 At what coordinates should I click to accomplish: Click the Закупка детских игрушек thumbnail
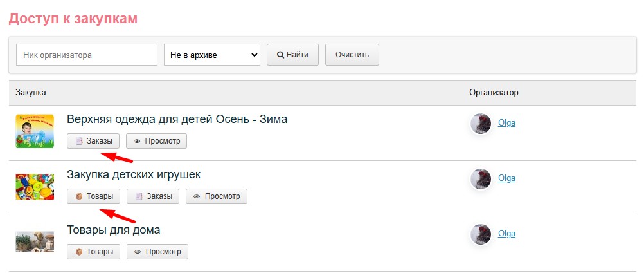coord(35,186)
